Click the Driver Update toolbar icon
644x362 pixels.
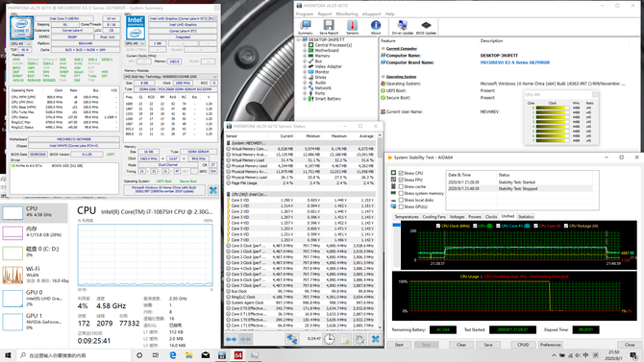tap(403, 27)
